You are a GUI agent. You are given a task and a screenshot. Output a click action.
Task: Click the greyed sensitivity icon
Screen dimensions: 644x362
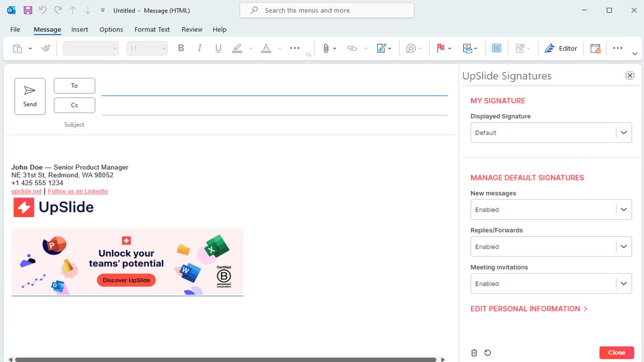(x=520, y=48)
